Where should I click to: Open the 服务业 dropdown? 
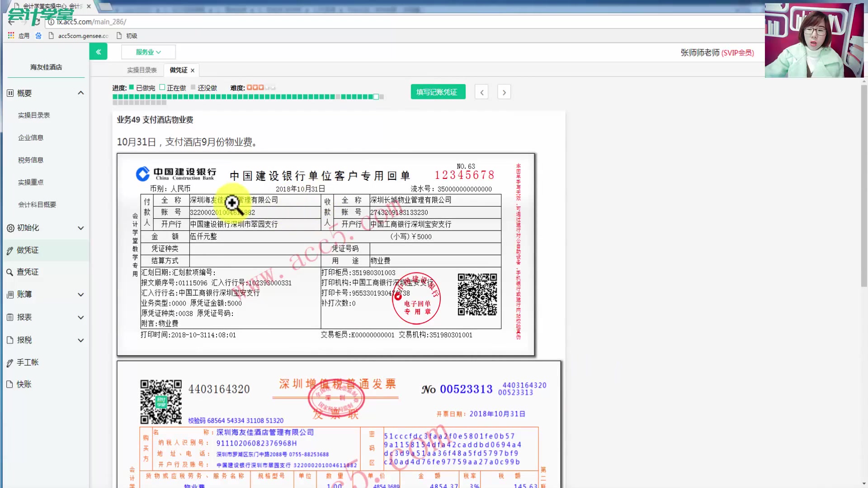(148, 52)
